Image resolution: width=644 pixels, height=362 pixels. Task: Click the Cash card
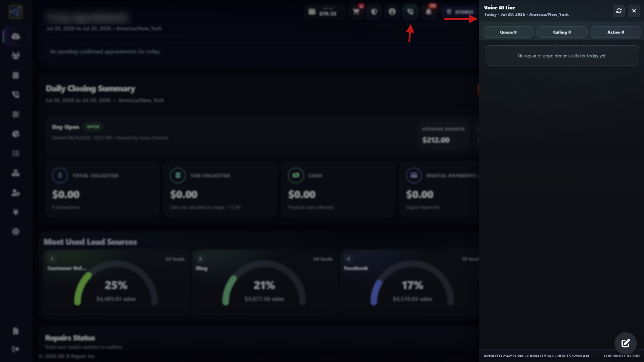tap(338, 189)
